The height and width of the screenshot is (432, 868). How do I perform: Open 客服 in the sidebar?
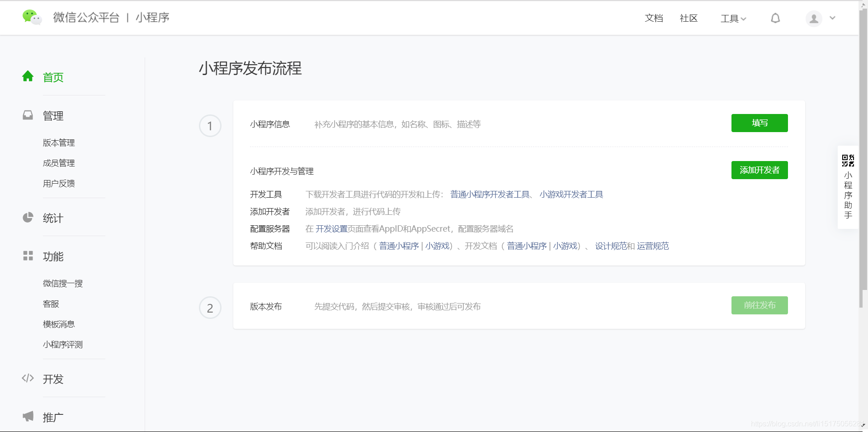pyautogui.click(x=51, y=304)
